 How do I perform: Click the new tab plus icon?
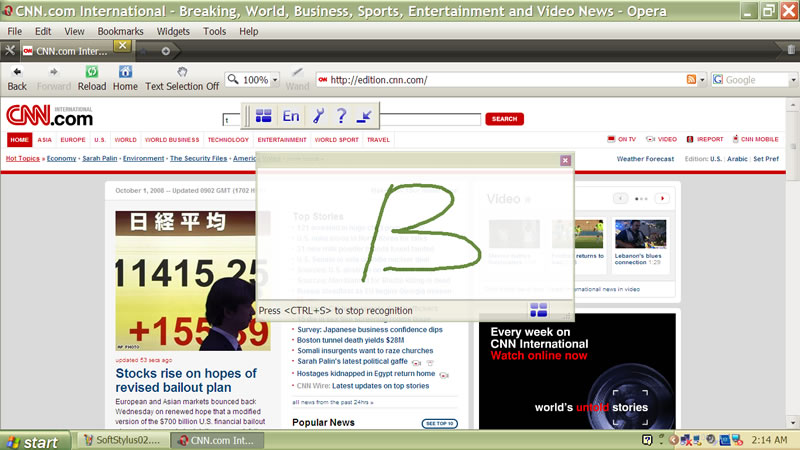(165, 50)
